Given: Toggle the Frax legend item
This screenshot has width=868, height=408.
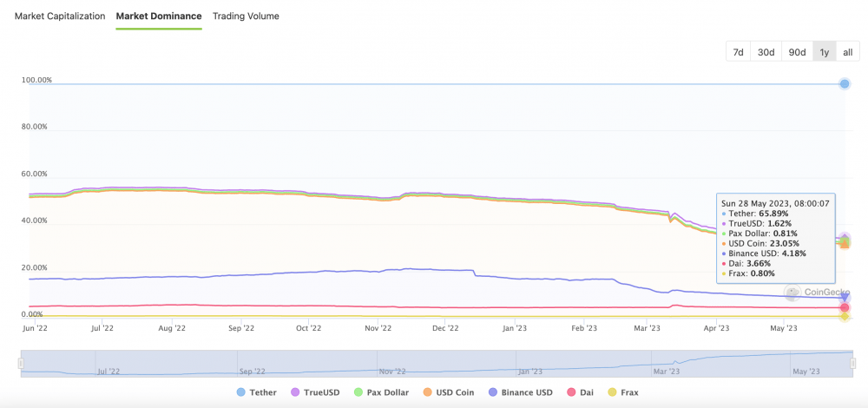Looking at the screenshot, I should pyautogui.click(x=621, y=392).
